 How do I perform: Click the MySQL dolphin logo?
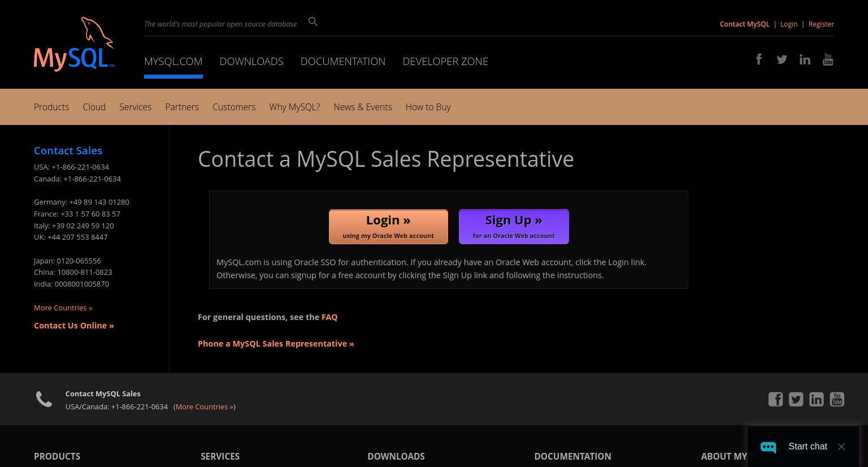click(74, 44)
